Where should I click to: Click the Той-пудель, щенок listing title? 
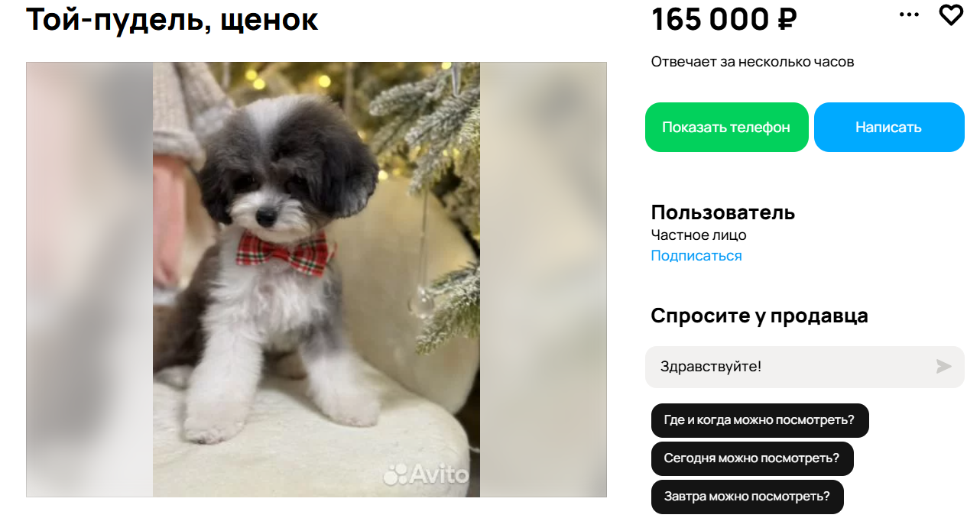point(172,19)
